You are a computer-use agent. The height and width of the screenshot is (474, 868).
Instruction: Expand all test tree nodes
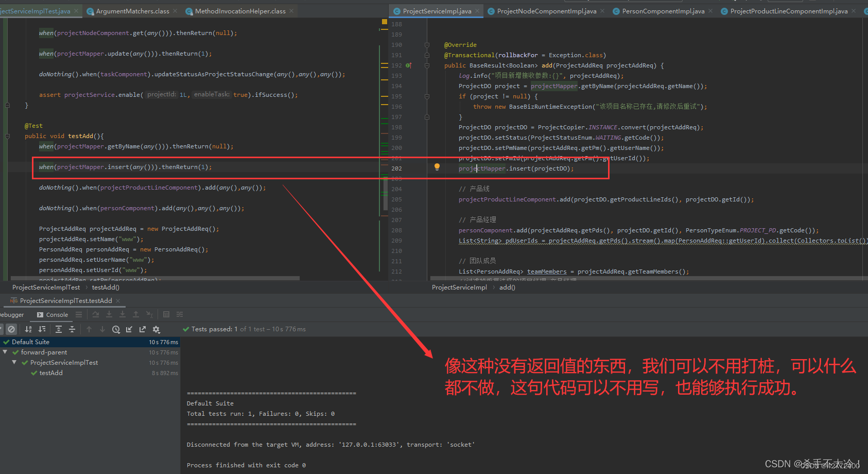click(x=59, y=329)
